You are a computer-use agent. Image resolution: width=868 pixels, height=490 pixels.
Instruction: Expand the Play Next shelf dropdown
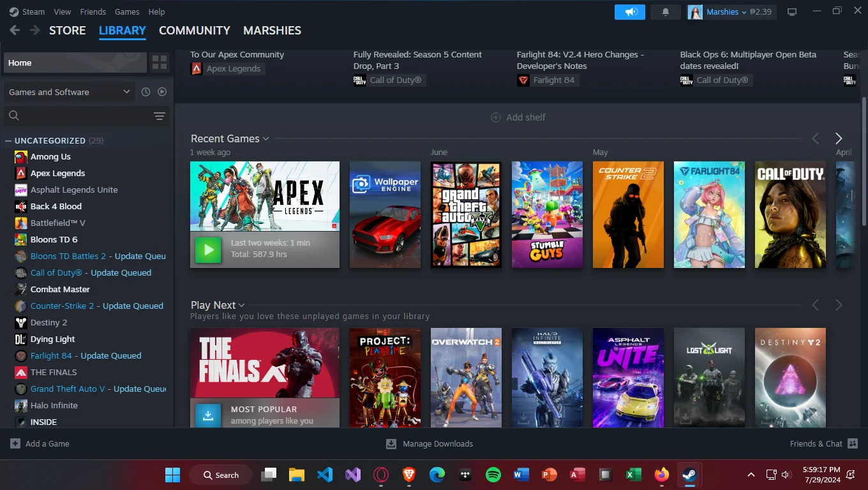[x=242, y=306]
